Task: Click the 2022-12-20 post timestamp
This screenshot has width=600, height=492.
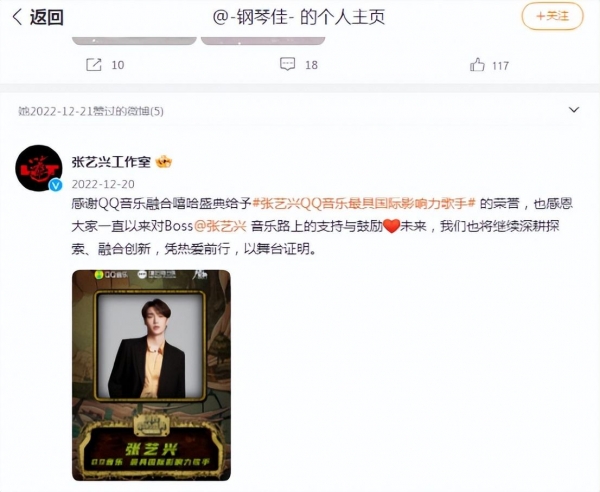Action: point(103,184)
